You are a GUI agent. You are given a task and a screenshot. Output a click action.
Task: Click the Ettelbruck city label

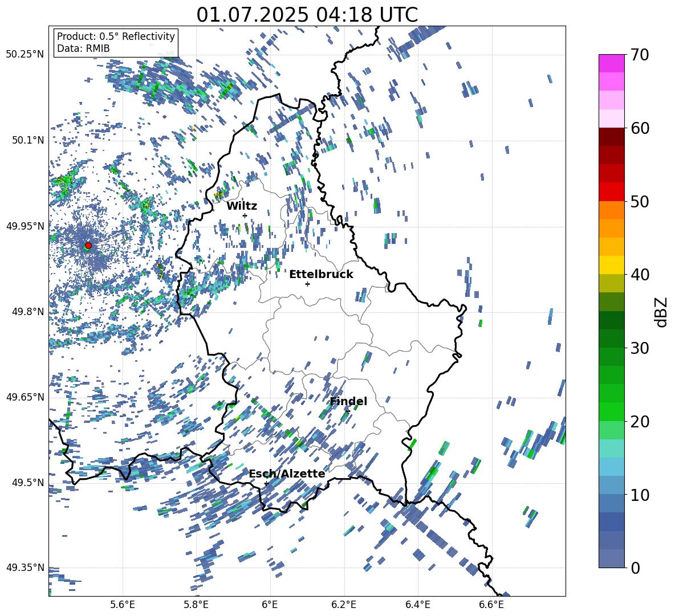click(x=321, y=275)
